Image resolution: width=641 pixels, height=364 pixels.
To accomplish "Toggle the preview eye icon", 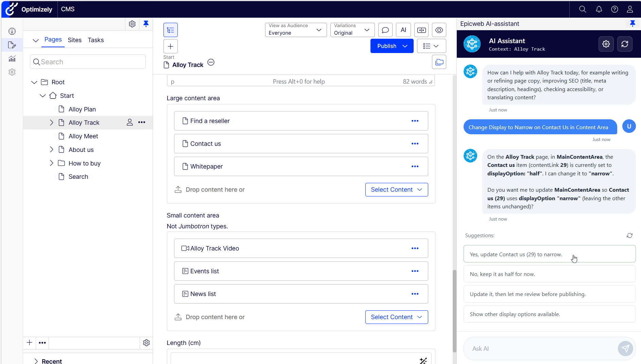I will point(439,30).
